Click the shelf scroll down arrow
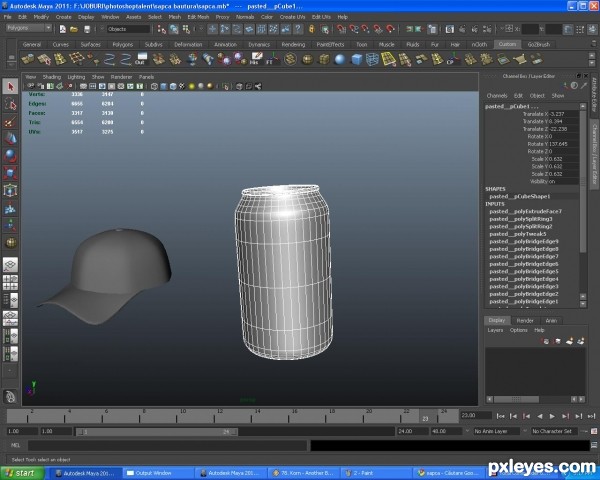Screen dimensions: 600x480 [x=592, y=63]
